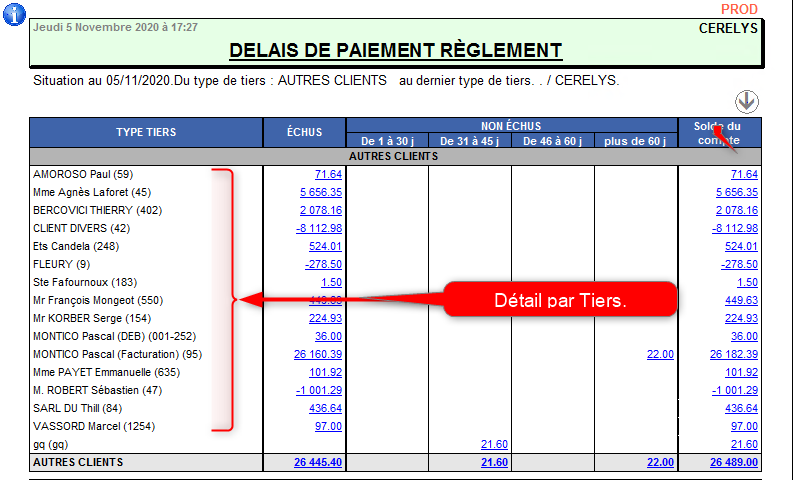
Task: Open AMOROSO Paul's 71.64 ÉCHUS amount
Action: point(327,174)
